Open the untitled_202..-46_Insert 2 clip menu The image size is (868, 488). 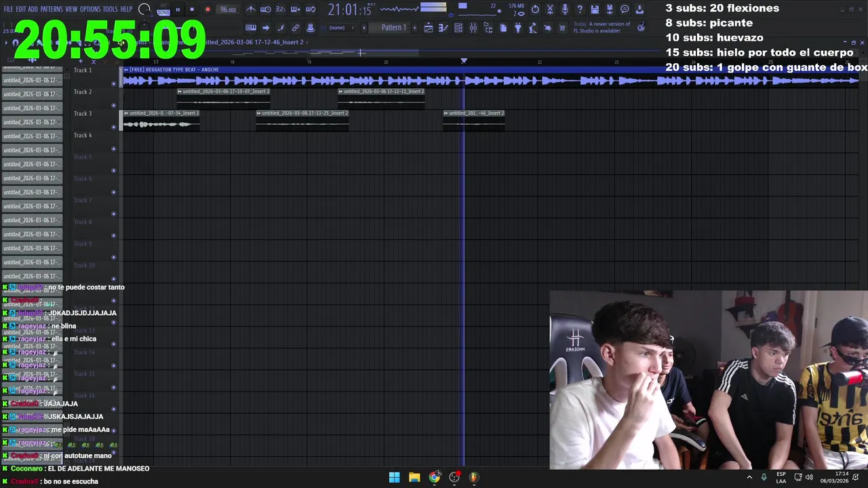pos(446,113)
